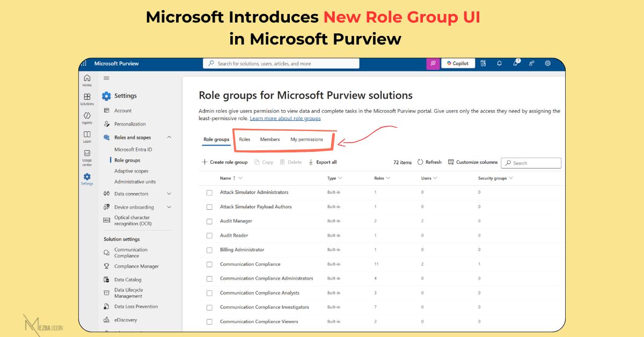
Task: Open Compliance Manager solution settings
Action: pyautogui.click(x=136, y=266)
